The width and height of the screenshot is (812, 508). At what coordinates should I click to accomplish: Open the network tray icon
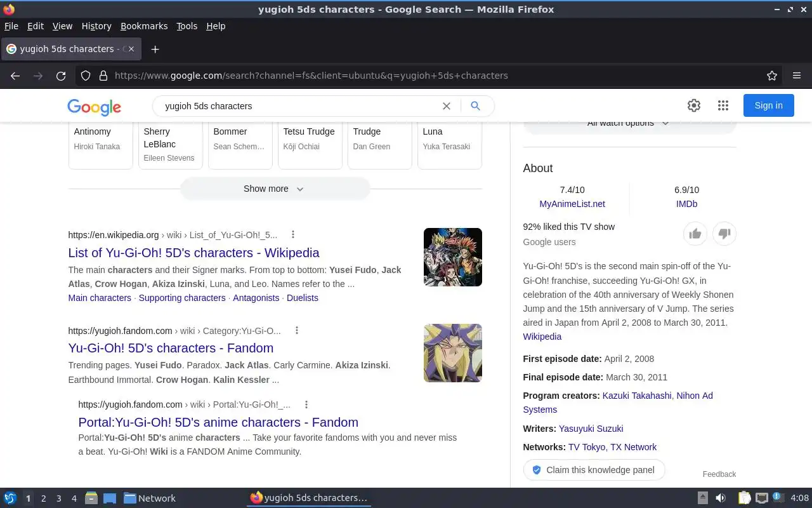coord(762,498)
